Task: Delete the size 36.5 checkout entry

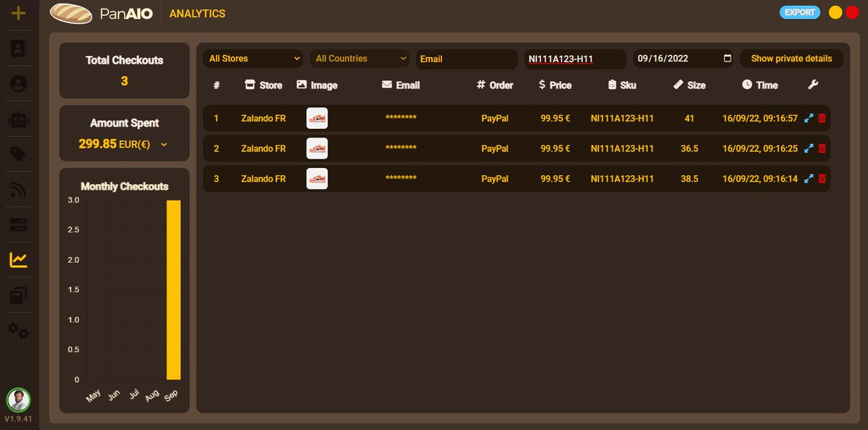Action: (822, 148)
